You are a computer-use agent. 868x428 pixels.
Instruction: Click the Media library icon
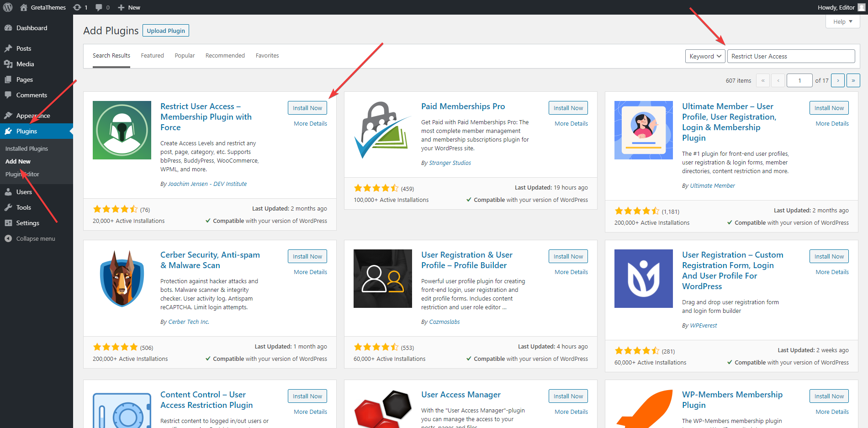[8, 64]
